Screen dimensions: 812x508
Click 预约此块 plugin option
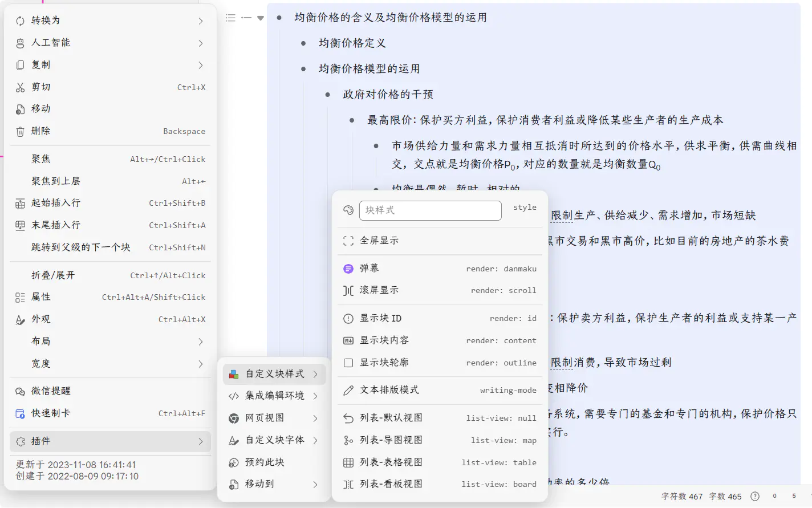(x=265, y=462)
